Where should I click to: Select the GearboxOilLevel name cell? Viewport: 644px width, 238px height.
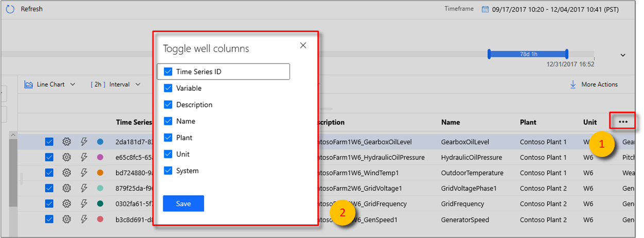click(x=465, y=141)
